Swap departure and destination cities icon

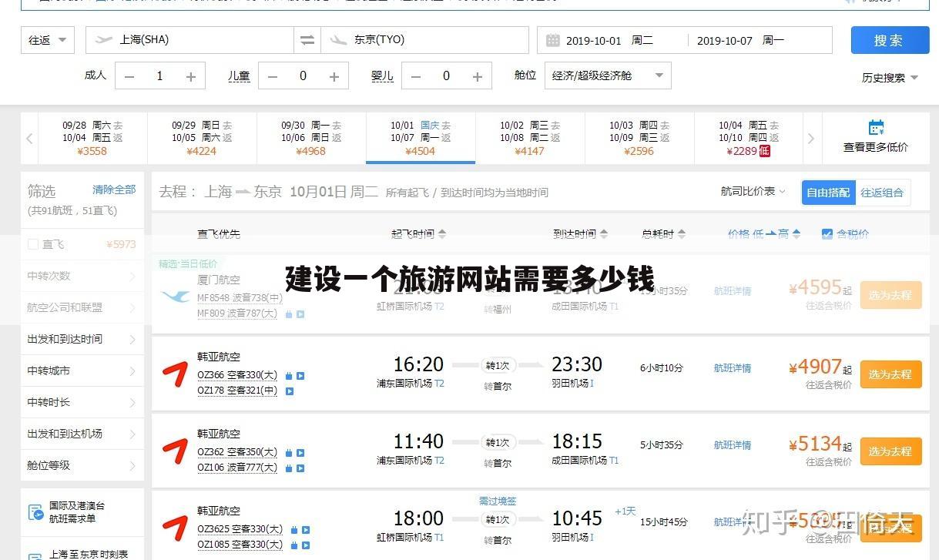click(307, 40)
